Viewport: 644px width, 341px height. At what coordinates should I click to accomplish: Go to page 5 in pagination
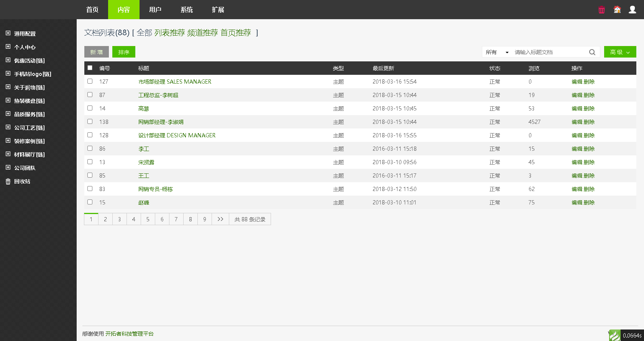click(148, 219)
